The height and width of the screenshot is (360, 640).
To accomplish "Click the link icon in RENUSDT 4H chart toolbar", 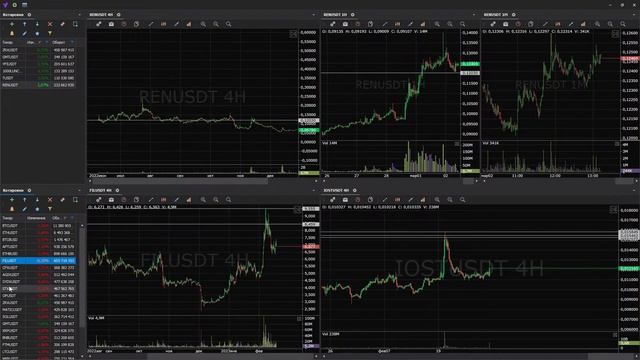I will (98, 24).
